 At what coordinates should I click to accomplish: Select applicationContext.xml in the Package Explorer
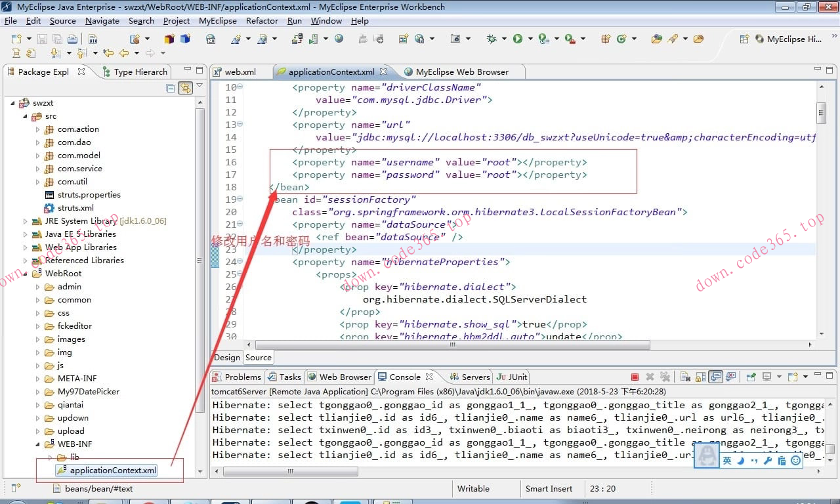pos(112,471)
